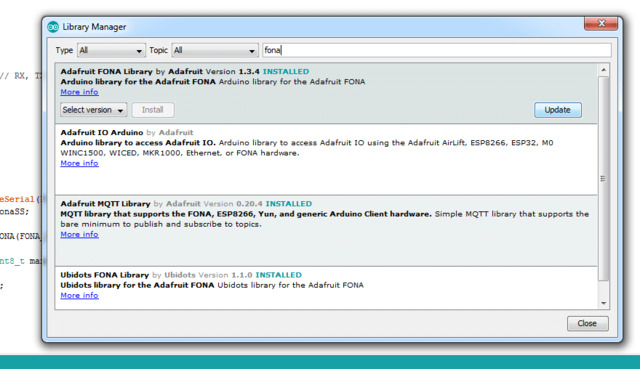The image size is (640, 369).
Task: Open More info link for Adafruit MQTT Library
Action: pyautogui.click(x=79, y=234)
